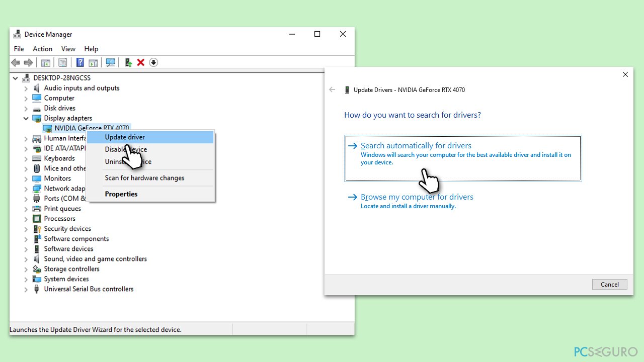644x362 pixels.
Task: Select the Software devices tree row
Action: click(x=63, y=249)
